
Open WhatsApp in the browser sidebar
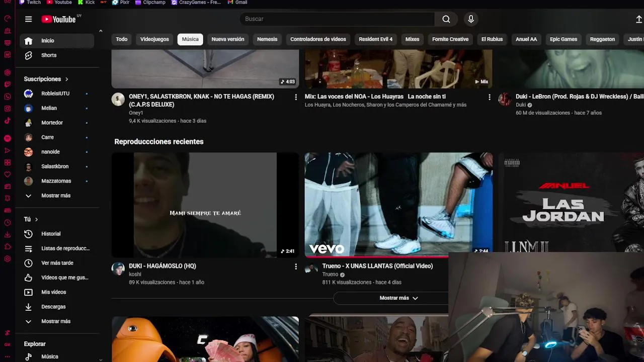(x=7, y=97)
